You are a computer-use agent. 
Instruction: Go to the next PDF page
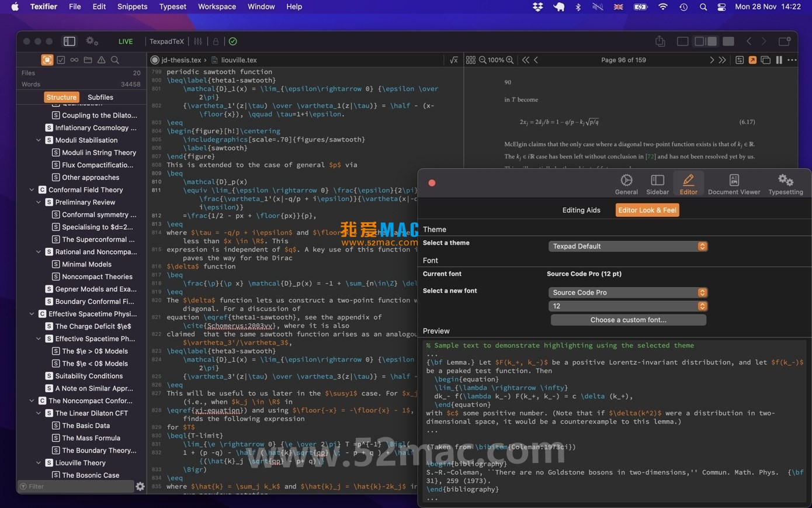pos(712,60)
